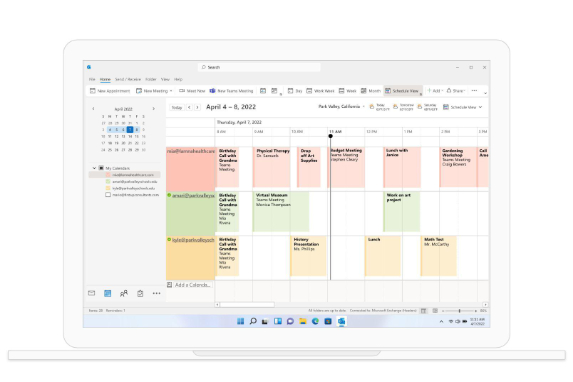
Task: Click the Meet Now camera button
Action: [x=192, y=91]
